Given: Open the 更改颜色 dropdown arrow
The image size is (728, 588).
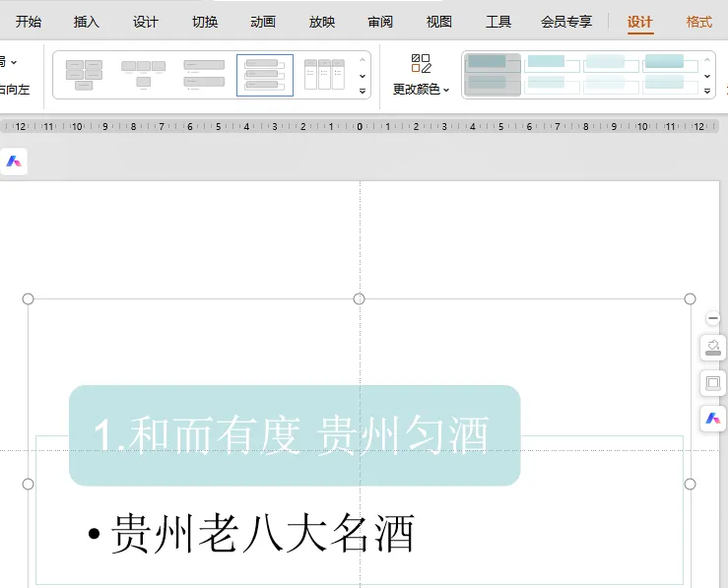Looking at the screenshot, I should (x=446, y=90).
